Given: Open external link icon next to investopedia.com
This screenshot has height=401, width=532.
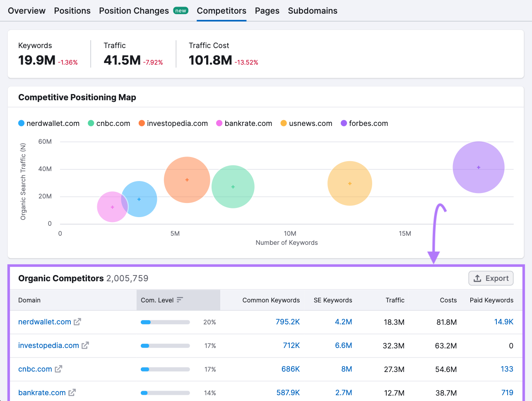Looking at the screenshot, I should coord(85,345).
